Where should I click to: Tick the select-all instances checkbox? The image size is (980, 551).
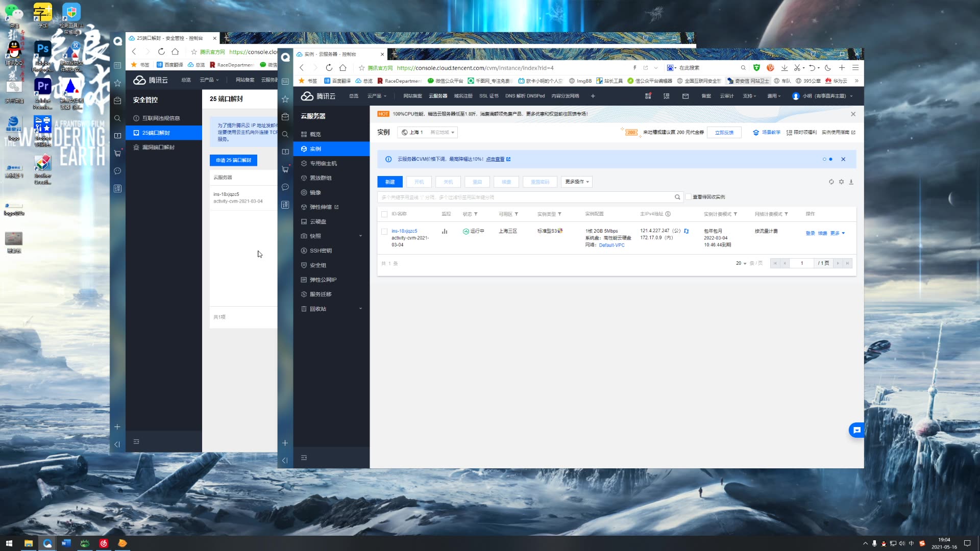[x=384, y=214]
